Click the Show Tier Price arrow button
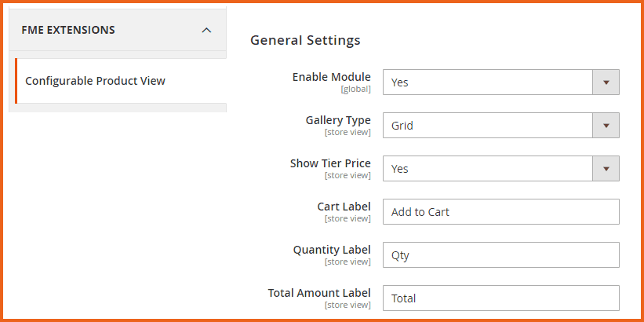Viewport: 644px width, 322px height. (x=605, y=169)
